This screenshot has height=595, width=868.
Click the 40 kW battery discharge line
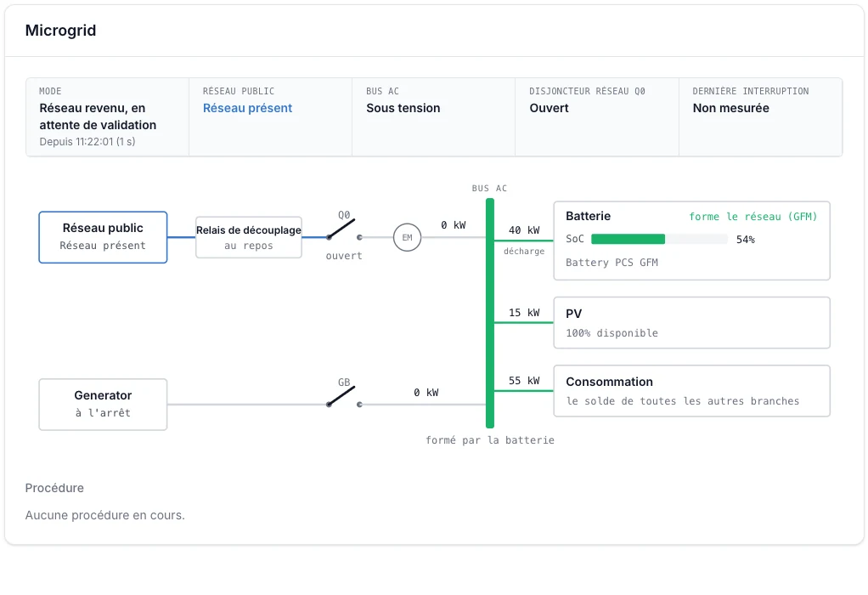click(524, 241)
